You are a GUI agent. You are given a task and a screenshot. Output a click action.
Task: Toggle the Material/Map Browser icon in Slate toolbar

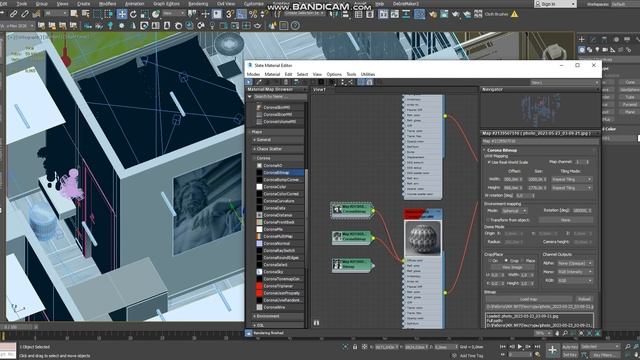pyautogui.click(x=360, y=82)
